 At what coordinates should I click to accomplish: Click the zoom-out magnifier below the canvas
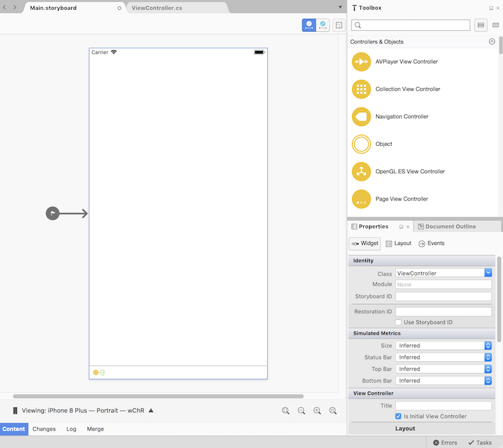[301, 410]
